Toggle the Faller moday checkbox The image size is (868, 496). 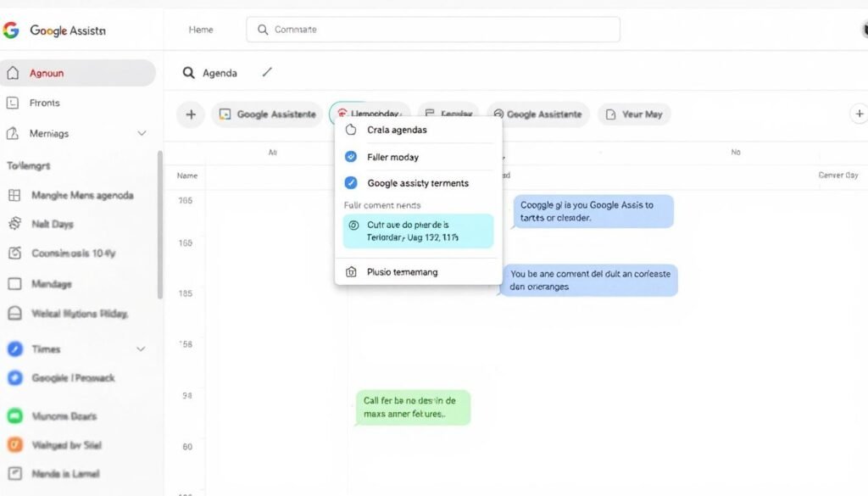click(351, 157)
